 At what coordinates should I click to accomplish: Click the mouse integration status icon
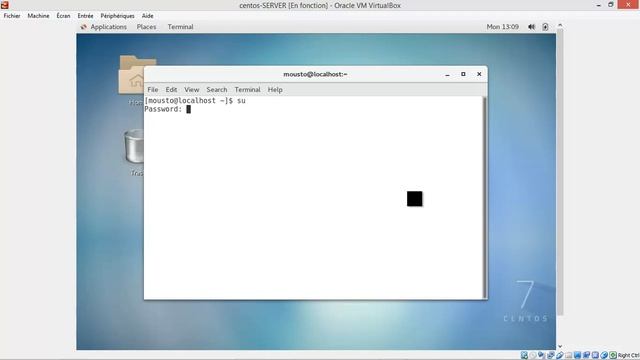click(x=604, y=356)
